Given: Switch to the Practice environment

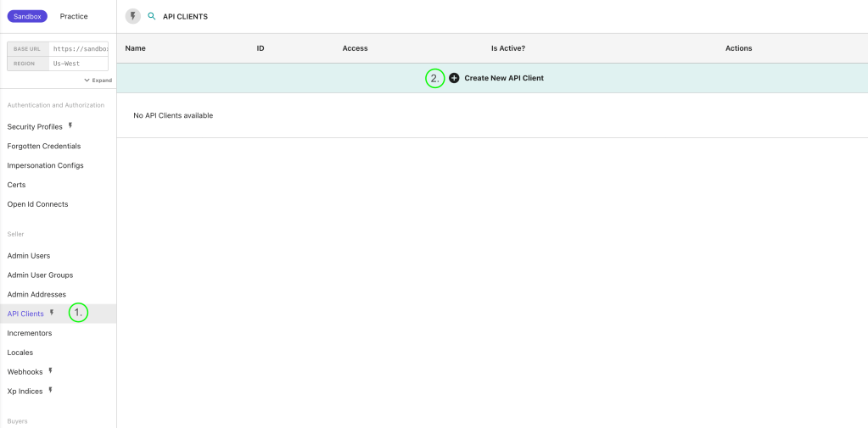Looking at the screenshot, I should click(74, 16).
